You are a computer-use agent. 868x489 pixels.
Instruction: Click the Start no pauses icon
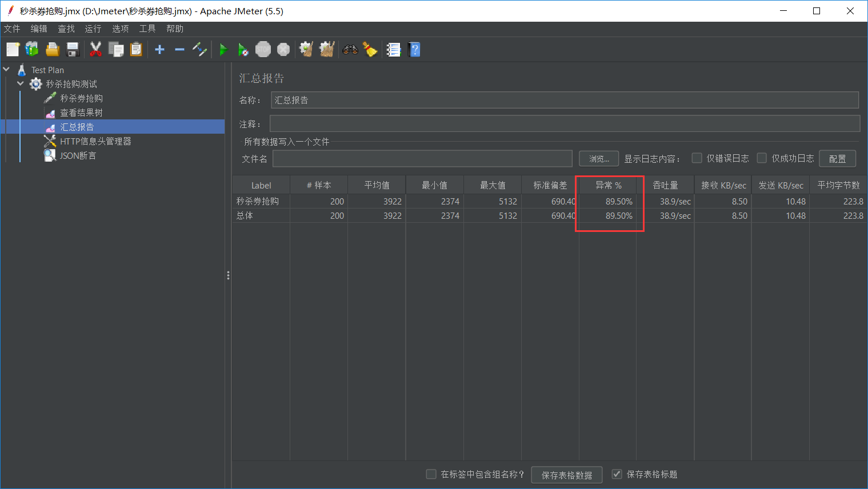point(243,50)
